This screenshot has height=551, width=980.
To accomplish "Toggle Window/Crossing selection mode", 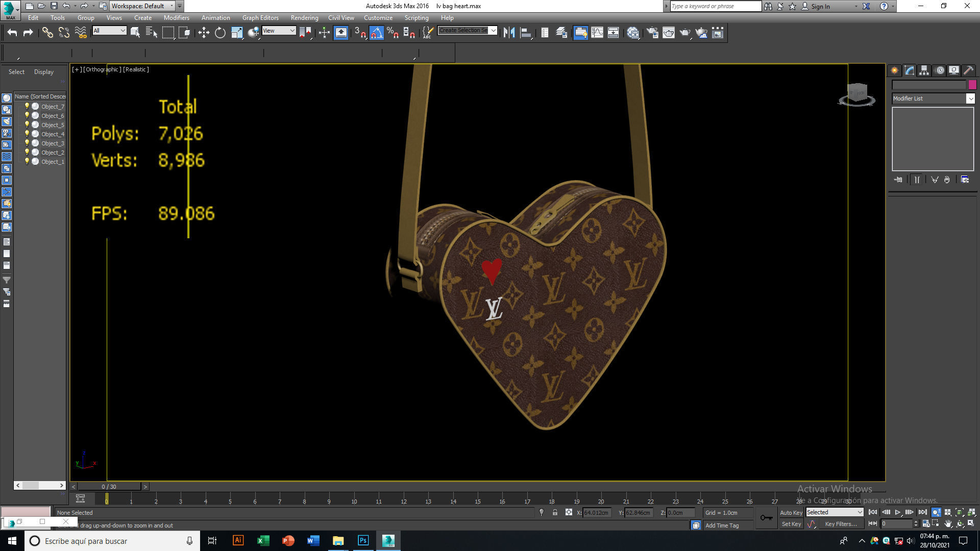I will 184,33.
